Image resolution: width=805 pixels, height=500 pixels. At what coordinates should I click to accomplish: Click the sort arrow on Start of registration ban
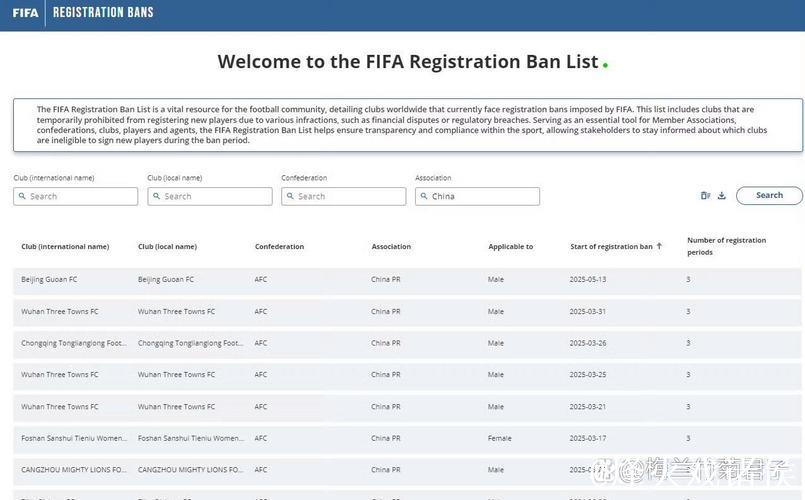click(x=659, y=246)
